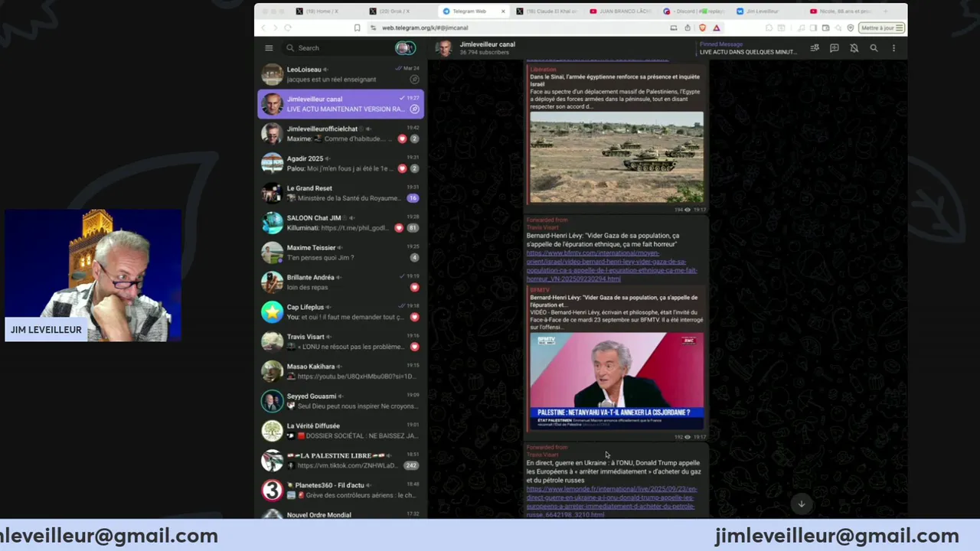Image resolution: width=980 pixels, height=551 pixels.
Task: Open the channel boost icon in header
Action: 815,48
